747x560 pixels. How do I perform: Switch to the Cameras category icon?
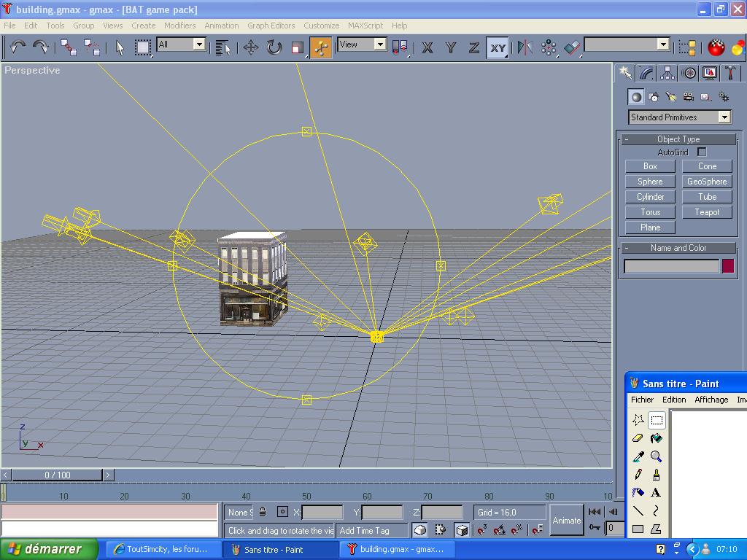[688, 97]
